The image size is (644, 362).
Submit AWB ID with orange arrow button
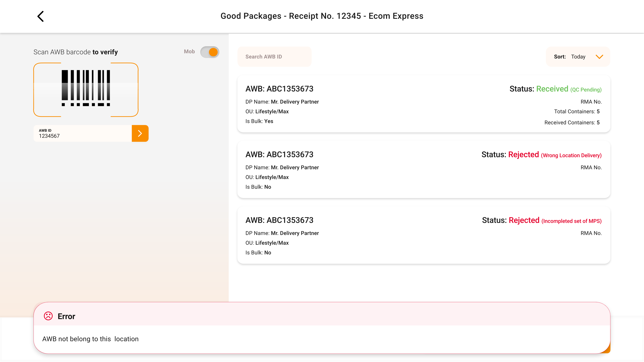click(140, 133)
